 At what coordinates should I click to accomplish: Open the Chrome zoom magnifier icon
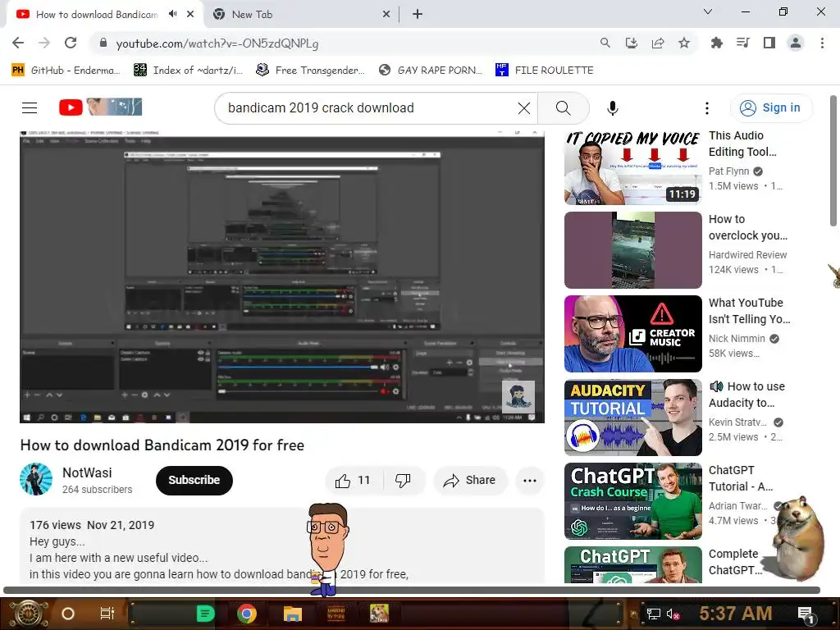605,43
